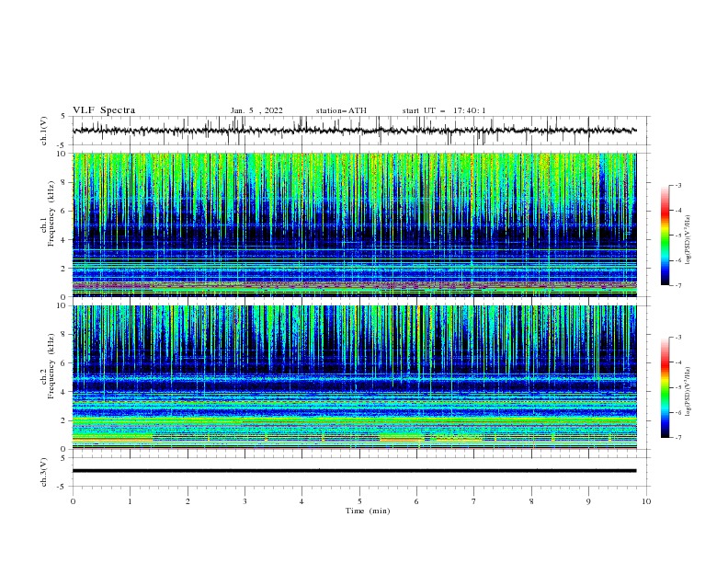Click the "VLF Spectra" title text
This screenshot has height=563, width=728.
pos(104,110)
